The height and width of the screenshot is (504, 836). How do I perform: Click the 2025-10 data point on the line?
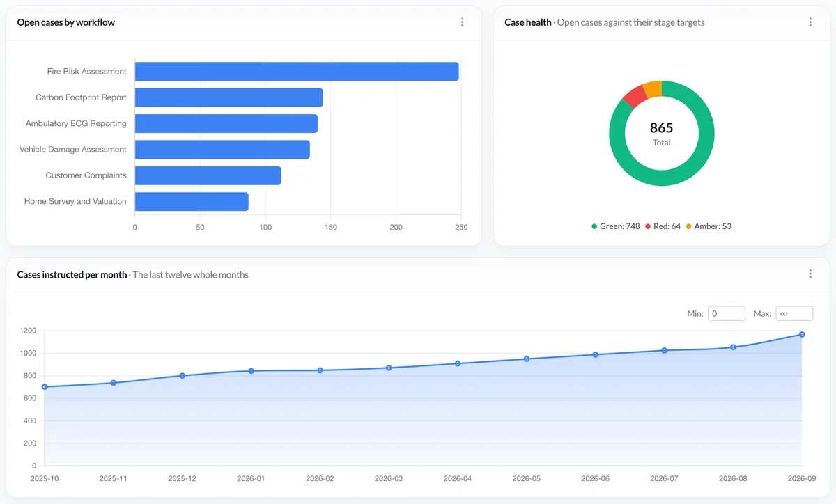[x=45, y=387]
